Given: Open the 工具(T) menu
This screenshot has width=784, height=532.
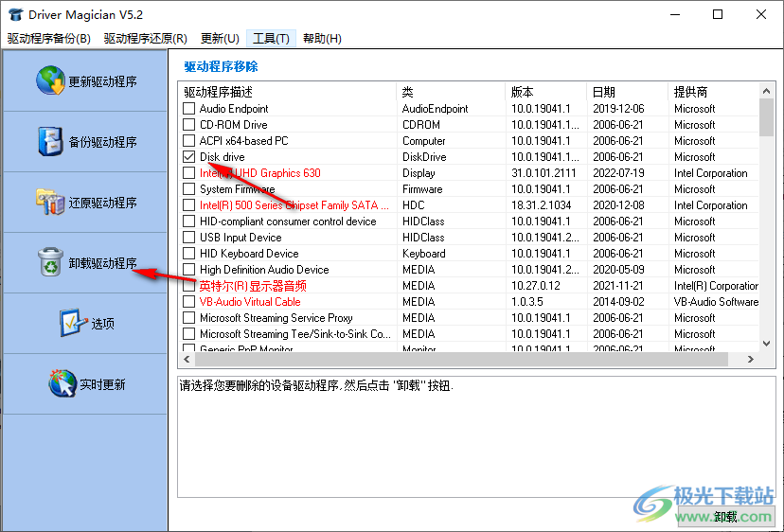Looking at the screenshot, I should [x=271, y=39].
